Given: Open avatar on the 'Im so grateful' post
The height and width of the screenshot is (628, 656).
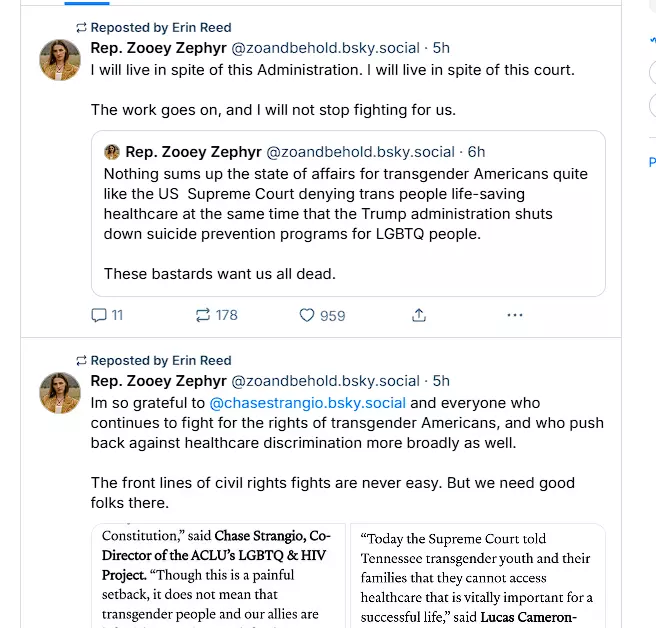Looking at the screenshot, I should click(60, 393).
